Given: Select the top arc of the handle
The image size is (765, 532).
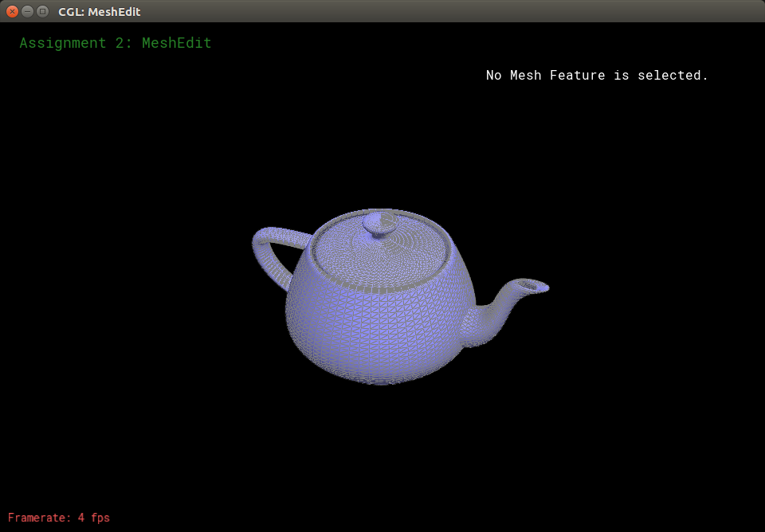Looking at the screenshot, I should [x=275, y=233].
